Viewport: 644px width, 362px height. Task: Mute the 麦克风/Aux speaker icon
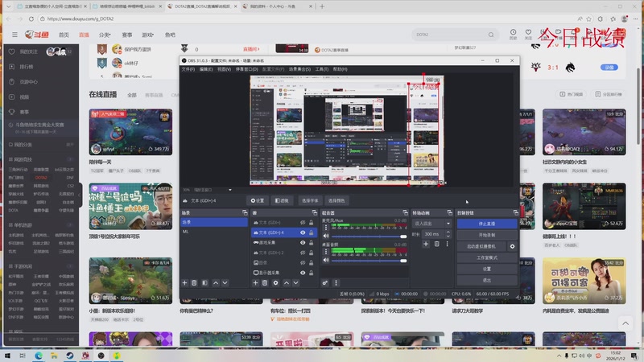(326, 236)
